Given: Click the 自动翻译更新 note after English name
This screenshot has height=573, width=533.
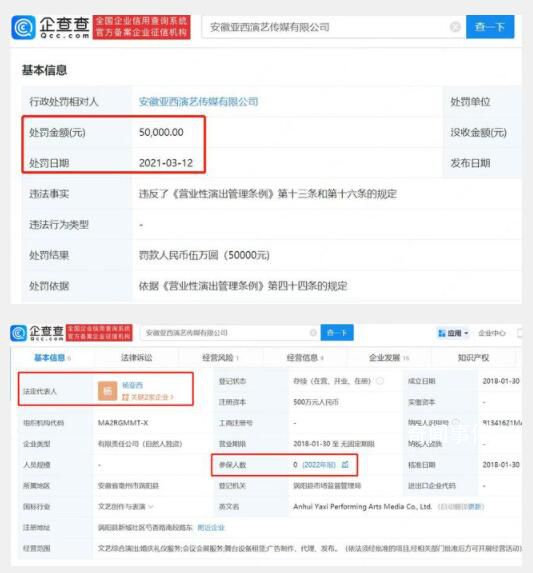Looking at the screenshot, I should pos(461,506).
